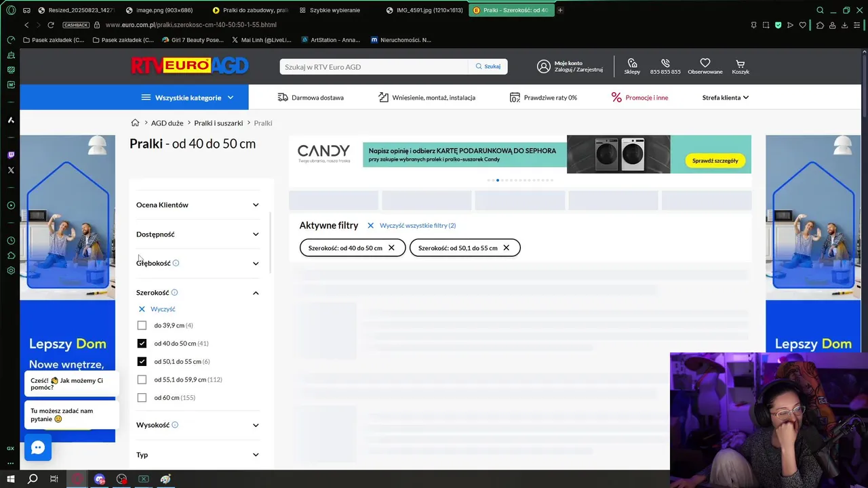868x488 pixels.
Task: Click the Wysokość info icon
Action: [x=175, y=425]
